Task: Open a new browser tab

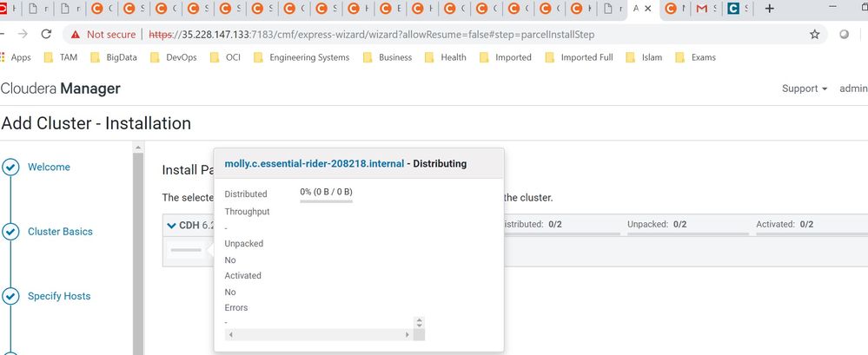Action: click(769, 9)
